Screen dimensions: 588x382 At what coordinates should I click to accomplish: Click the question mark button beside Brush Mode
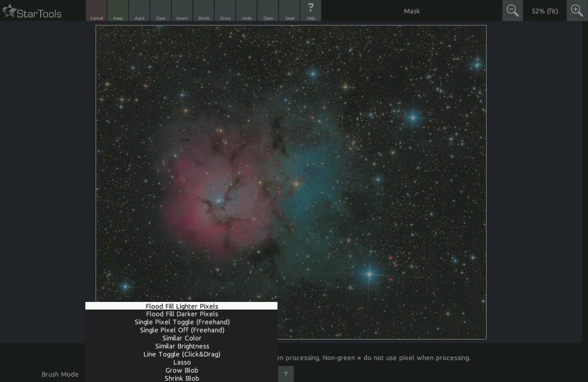286,374
